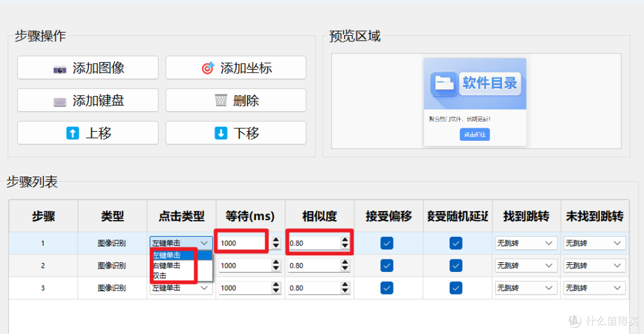Viewport: 644px width, 334px height.
Task: Click the 软件目录 preview image
Action: 475,101
